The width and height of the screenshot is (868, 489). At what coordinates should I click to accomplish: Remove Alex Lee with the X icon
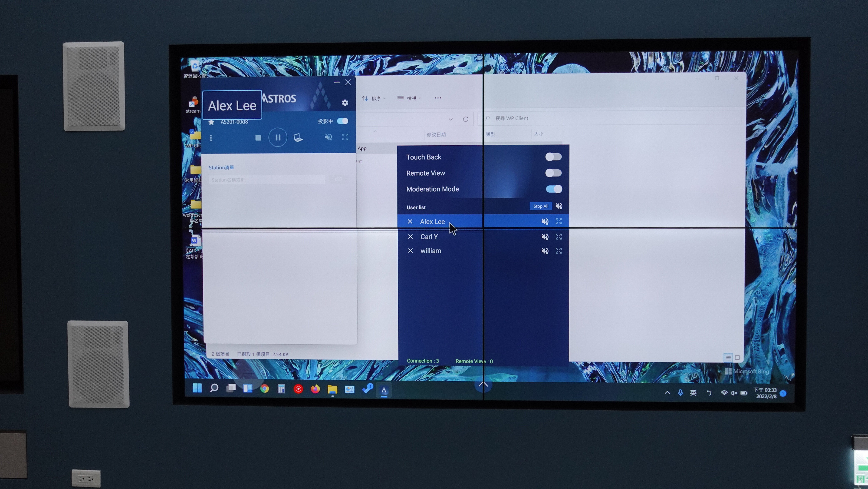click(x=410, y=222)
